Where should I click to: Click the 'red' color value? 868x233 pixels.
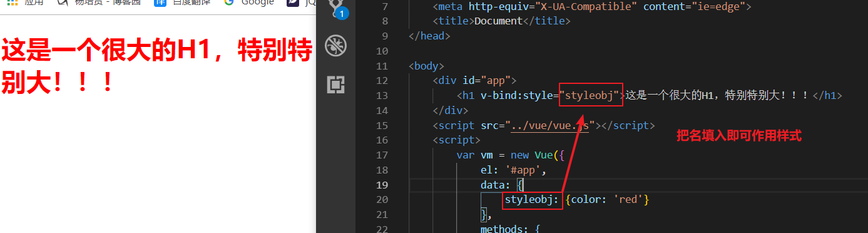click(628, 200)
